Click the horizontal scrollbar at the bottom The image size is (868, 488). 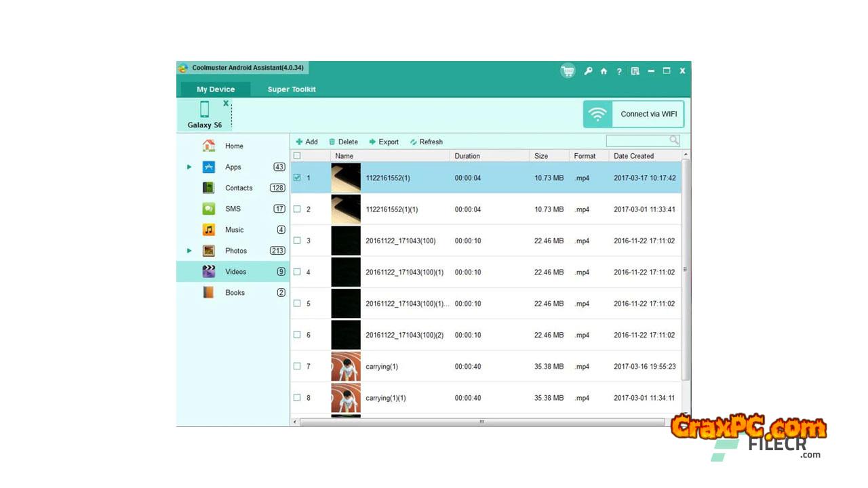pyautogui.click(x=481, y=422)
